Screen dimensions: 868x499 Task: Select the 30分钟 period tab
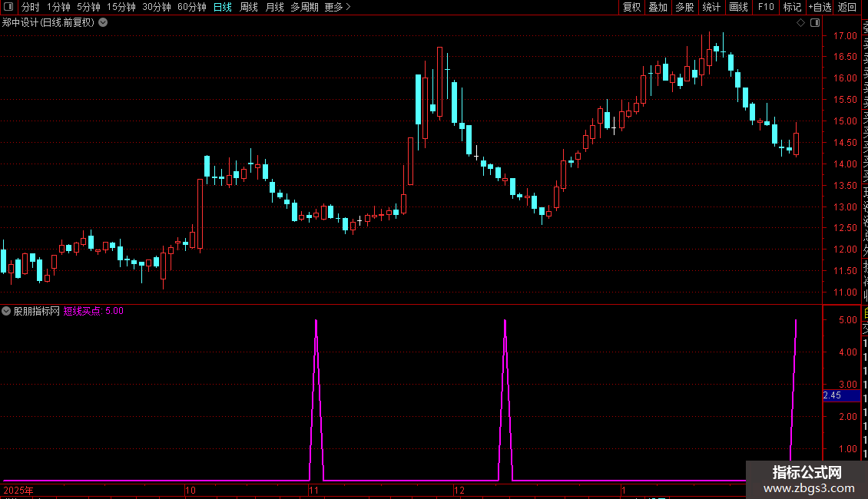coord(157,7)
